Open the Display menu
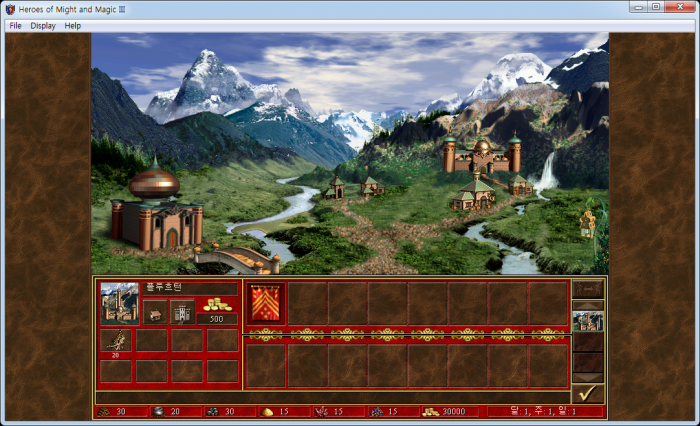 click(43, 26)
